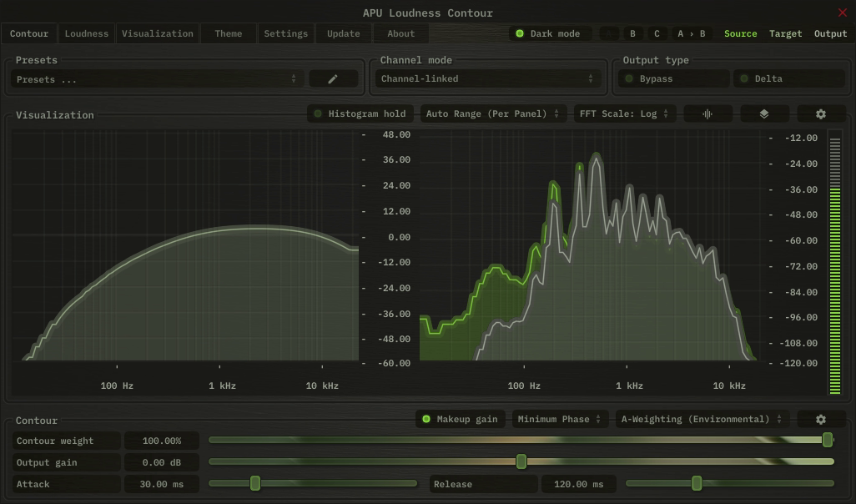Open Contour section gear settings
This screenshot has height=504, width=856.
point(821,419)
